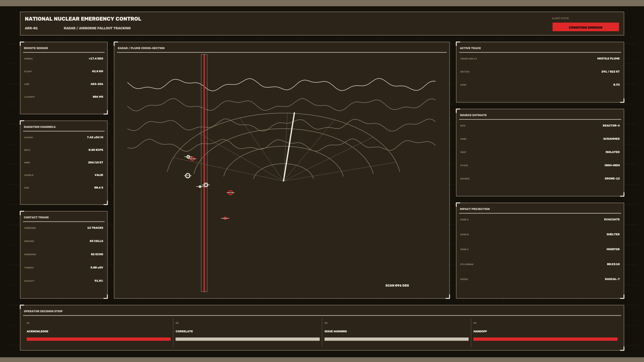Click the VECTOR value 291 / 022 KT
The image size is (644, 362).
pyautogui.click(x=610, y=72)
